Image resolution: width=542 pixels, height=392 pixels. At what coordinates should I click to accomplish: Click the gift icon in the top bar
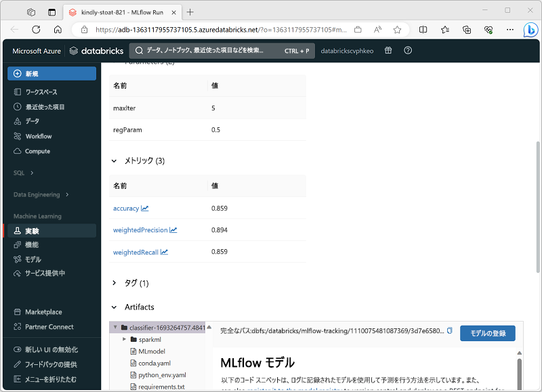pyautogui.click(x=388, y=50)
